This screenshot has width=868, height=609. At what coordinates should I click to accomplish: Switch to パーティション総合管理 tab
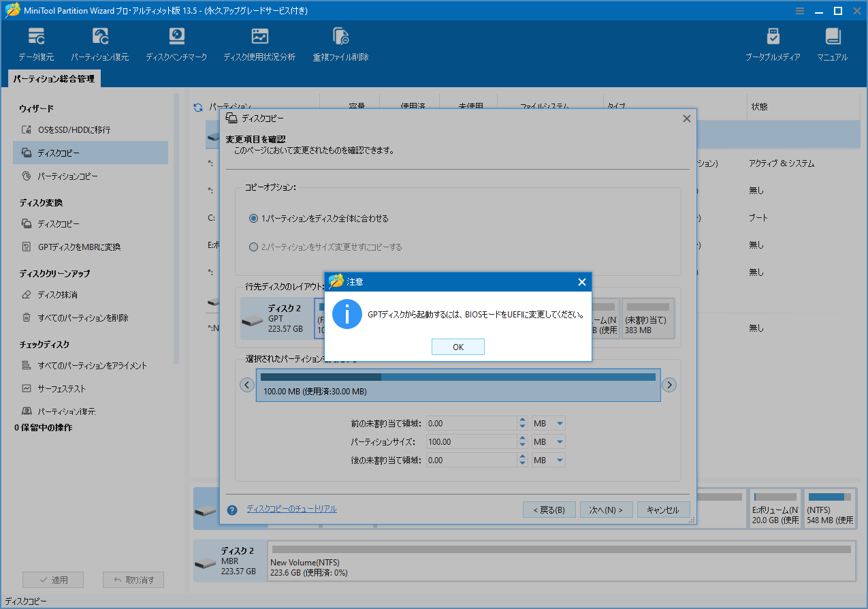(x=54, y=79)
